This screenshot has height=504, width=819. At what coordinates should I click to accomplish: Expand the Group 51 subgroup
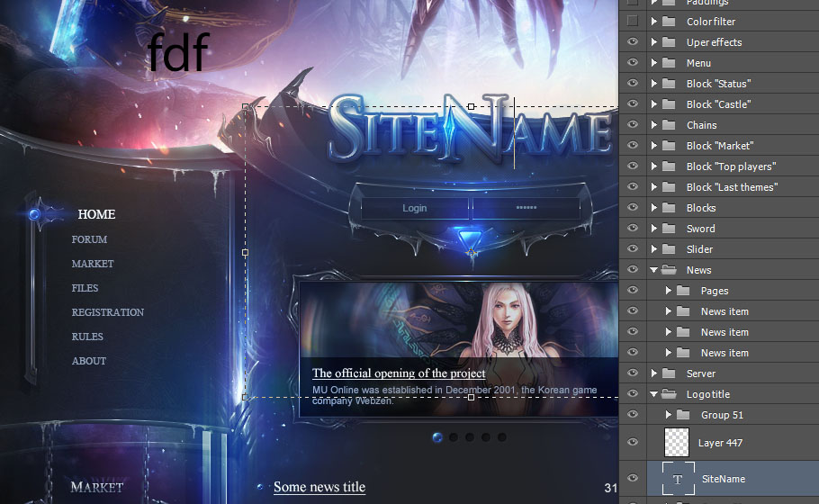tap(668, 415)
